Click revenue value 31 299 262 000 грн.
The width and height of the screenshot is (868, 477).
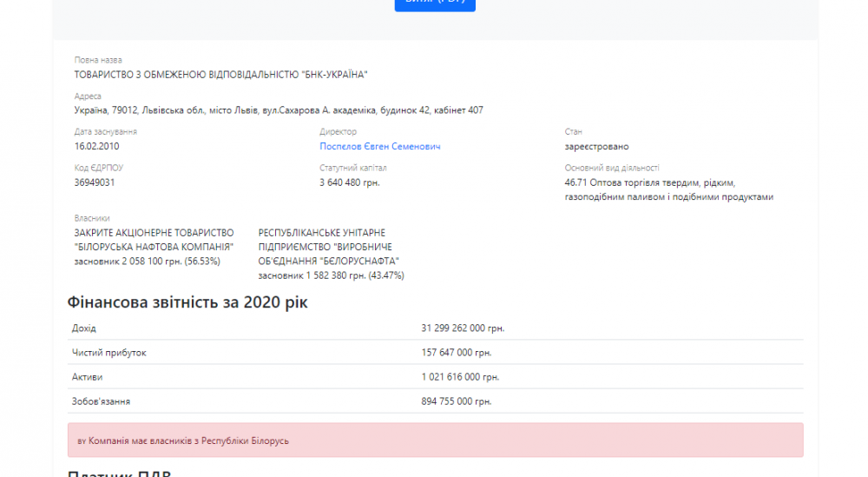coord(463,328)
